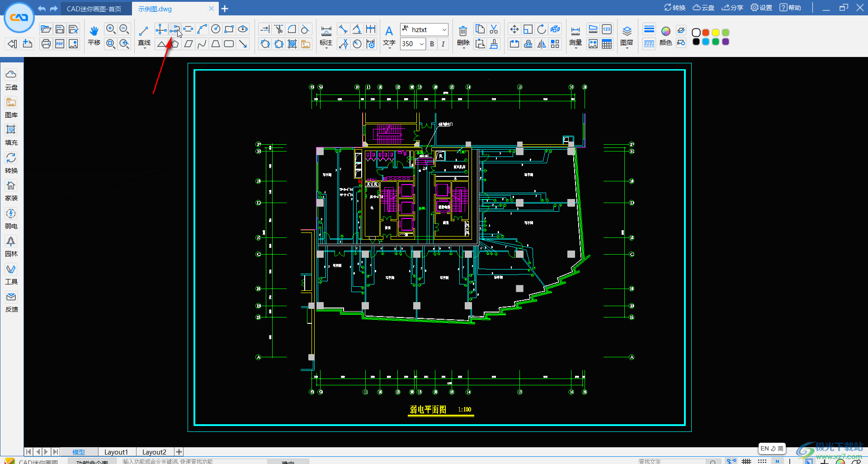Expand the Line (直线) dropdown arrow
The width and height of the screenshot is (868, 464).
tap(144, 48)
